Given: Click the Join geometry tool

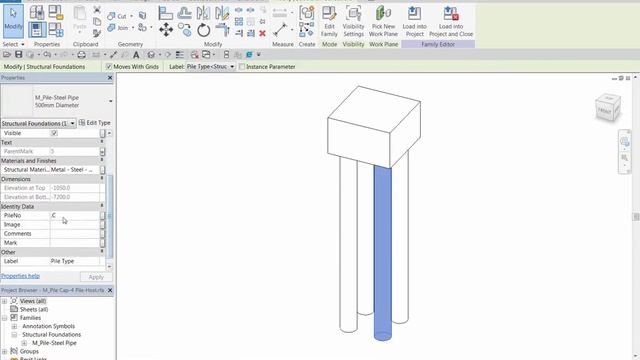Looking at the screenshot, I should pos(118,28).
